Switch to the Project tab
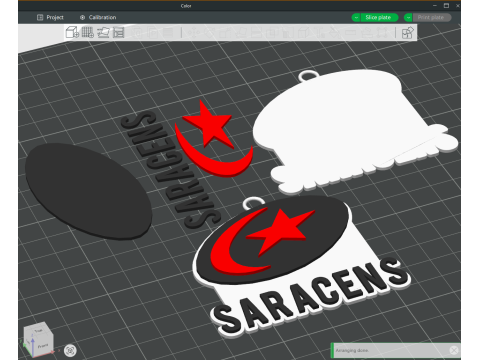Viewport: 480px width, 360px height. pyautogui.click(x=50, y=17)
